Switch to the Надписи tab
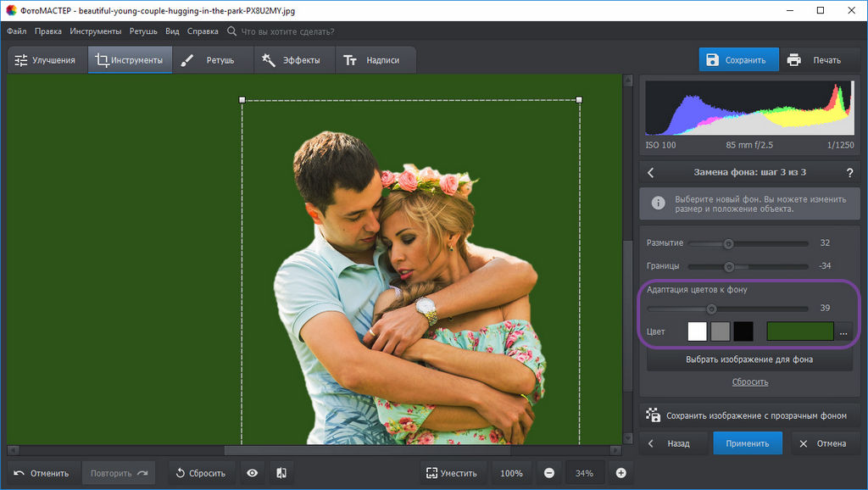868x490 pixels. [x=372, y=60]
